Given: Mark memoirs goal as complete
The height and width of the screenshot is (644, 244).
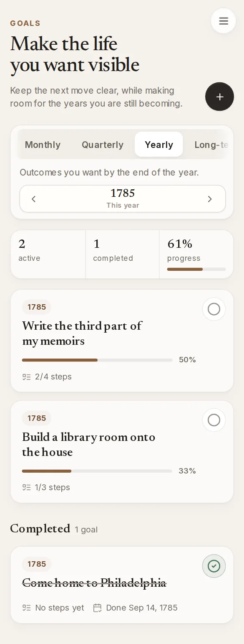Looking at the screenshot, I should point(214,309).
